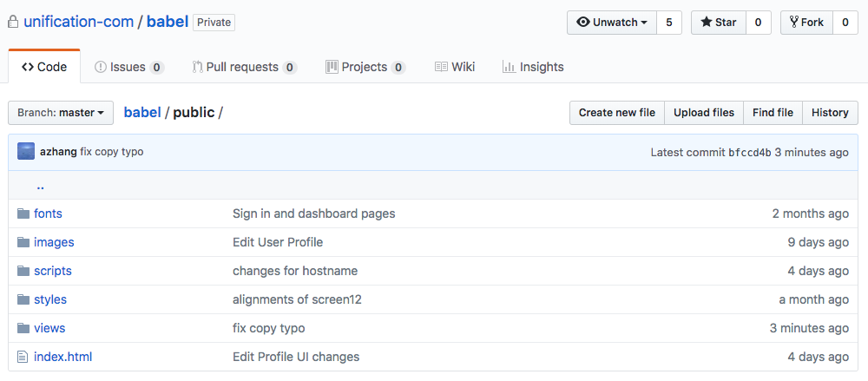Screen dimensions: 868x381
Task: Open the fonts folder
Action: coord(48,213)
